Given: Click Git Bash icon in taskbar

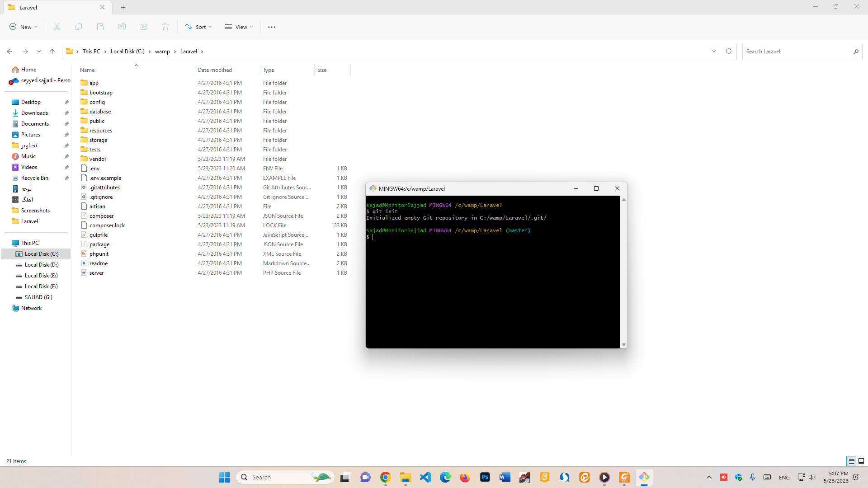Looking at the screenshot, I should coord(644,477).
